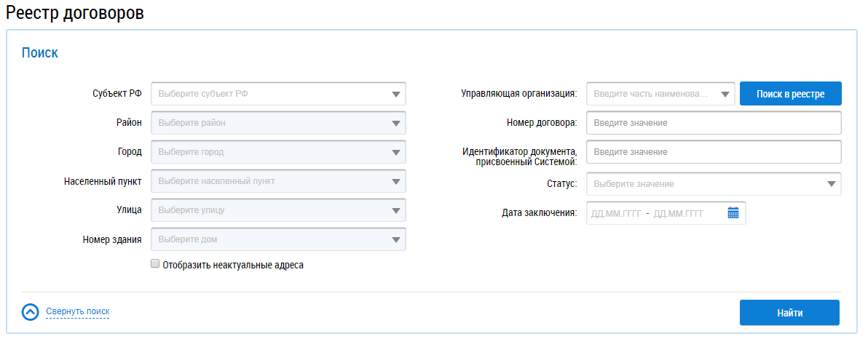Open the 'Номер здания' dropdown
This screenshot has height=339, width=868.
(278, 239)
